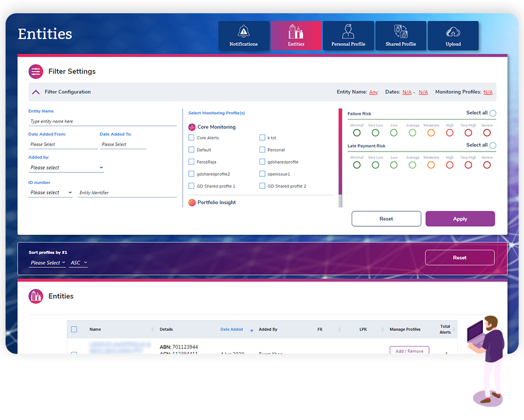The image size is (524, 420).
Task: Select Moderate Late Payment Risk circle
Action: tap(431, 165)
